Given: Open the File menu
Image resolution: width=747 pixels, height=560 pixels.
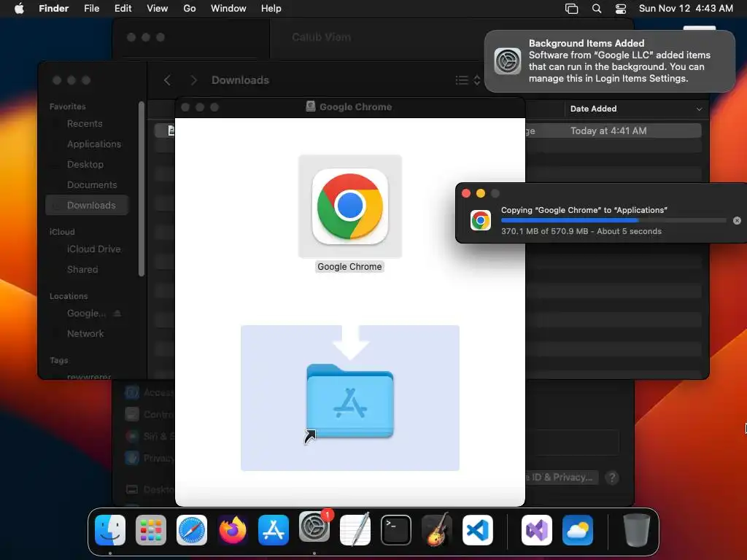Looking at the screenshot, I should [x=91, y=9].
